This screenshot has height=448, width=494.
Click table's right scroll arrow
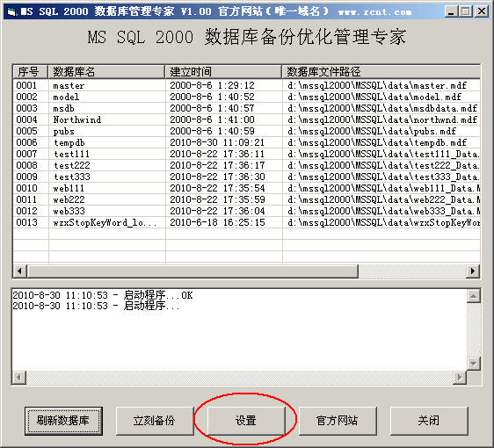coord(473,271)
